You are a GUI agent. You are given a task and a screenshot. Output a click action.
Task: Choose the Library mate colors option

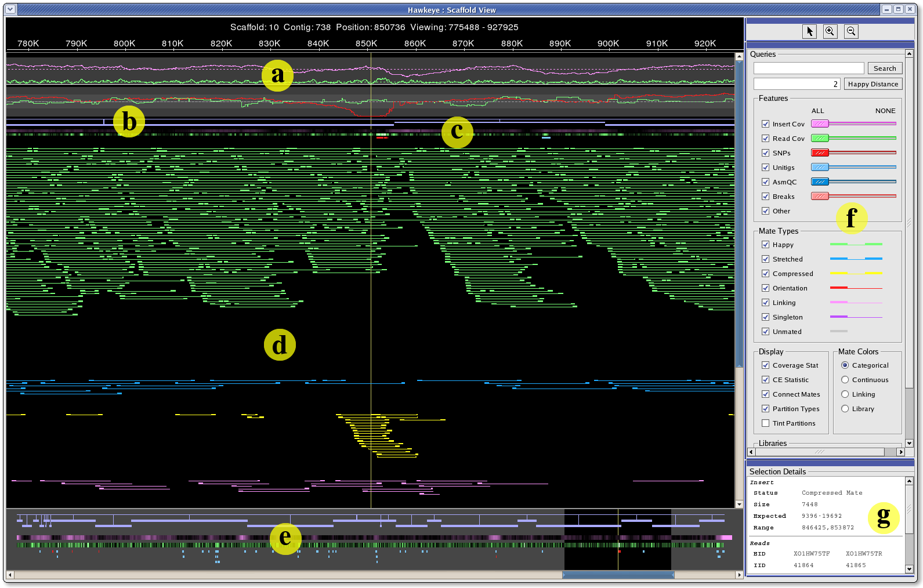pos(845,409)
